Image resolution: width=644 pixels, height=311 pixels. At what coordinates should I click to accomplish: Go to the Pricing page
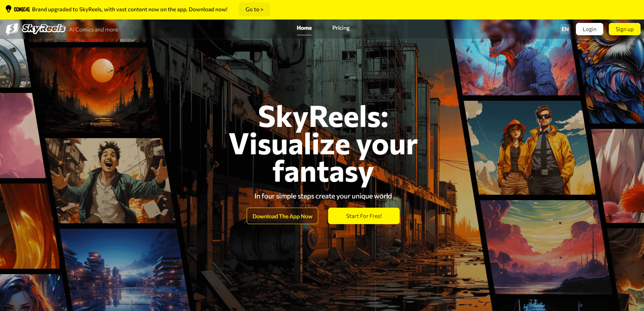point(341,28)
